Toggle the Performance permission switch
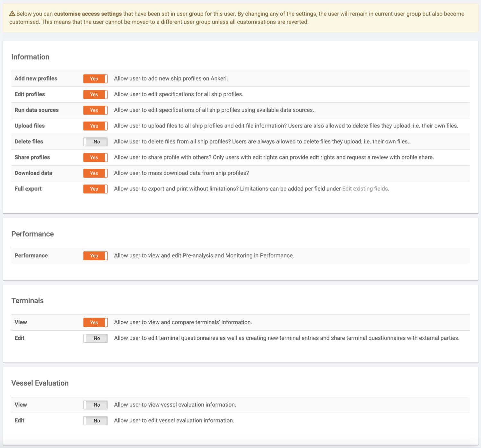This screenshot has height=448, width=481. pyautogui.click(x=95, y=255)
